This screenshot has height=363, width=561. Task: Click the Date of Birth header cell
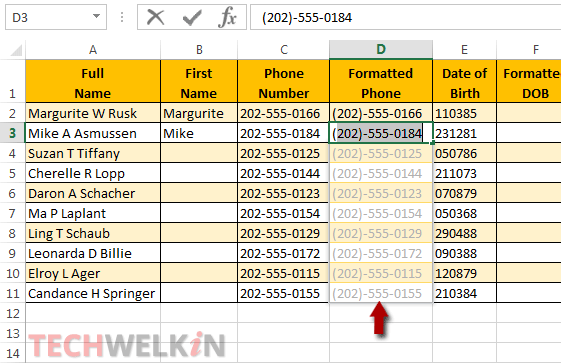464,83
